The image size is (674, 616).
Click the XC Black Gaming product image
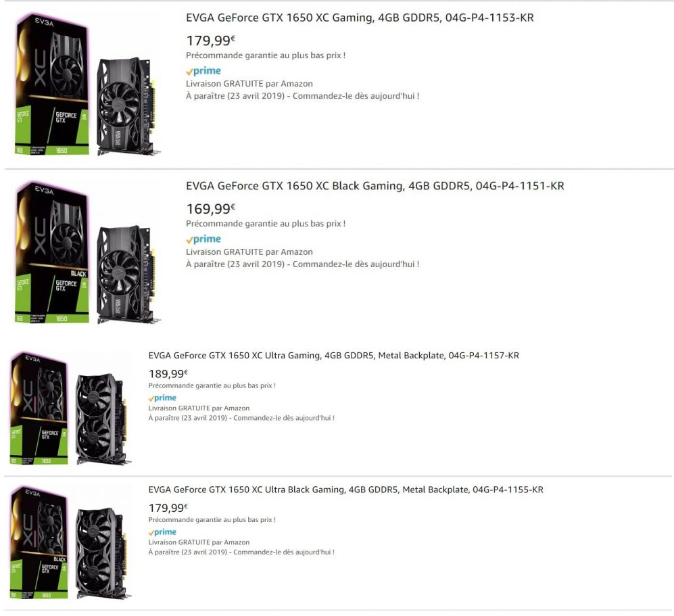tap(88, 253)
